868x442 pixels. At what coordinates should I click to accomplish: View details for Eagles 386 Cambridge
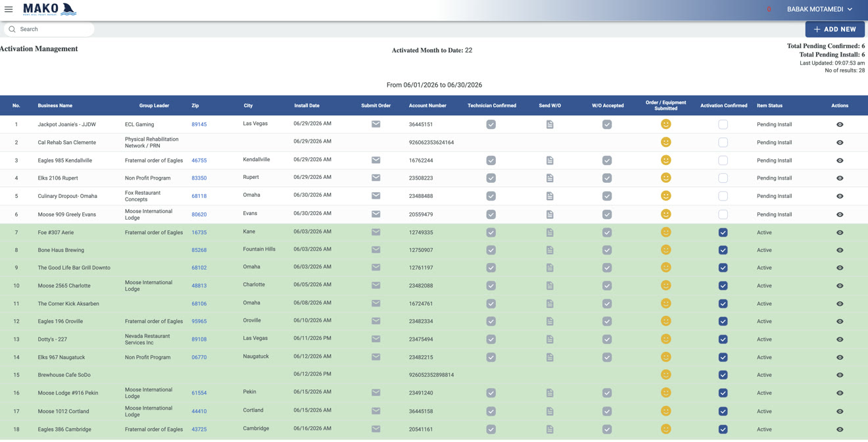click(840, 430)
